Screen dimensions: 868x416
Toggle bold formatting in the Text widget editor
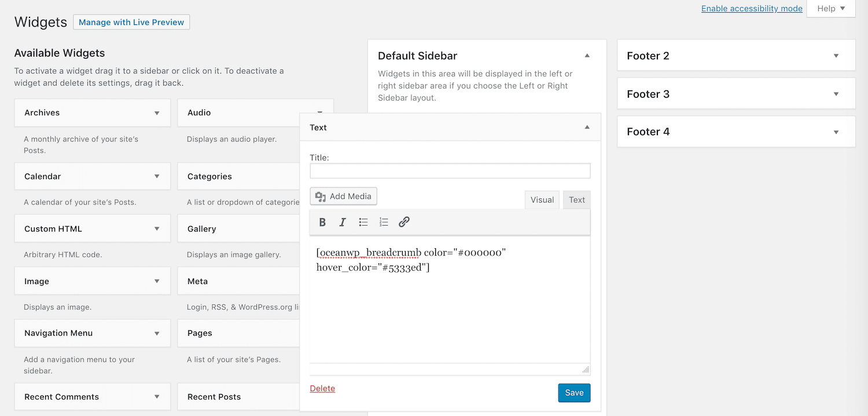click(322, 222)
